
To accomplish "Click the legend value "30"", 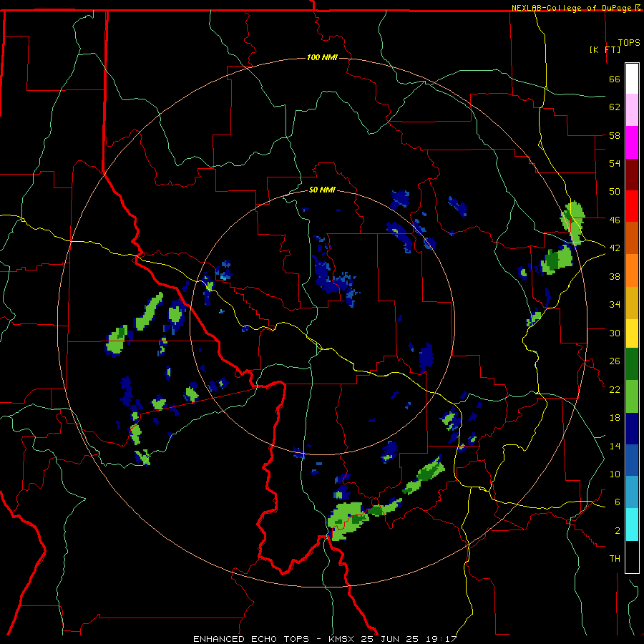I will pyautogui.click(x=615, y=333).
